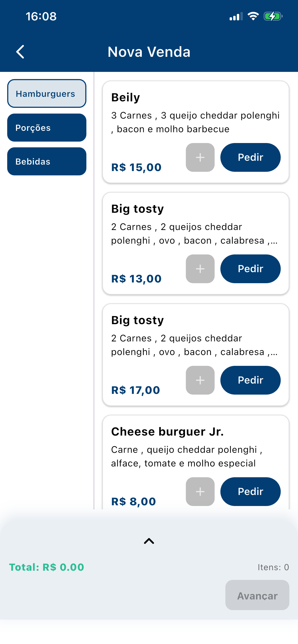This screenshot has height=644, width=298.
Task: Tap the plus icon on R$ 13,00 Big tosty
Action: [200, 269]
